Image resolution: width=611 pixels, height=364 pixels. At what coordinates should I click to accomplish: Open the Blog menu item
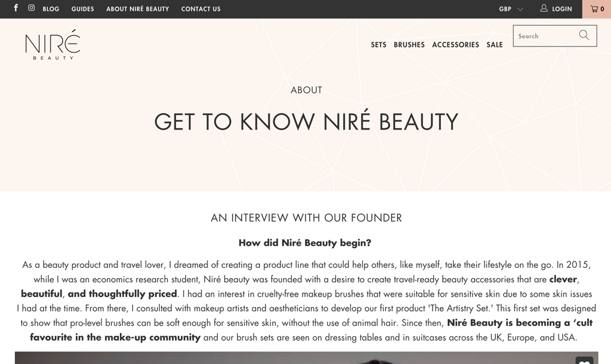click(51, 9)
